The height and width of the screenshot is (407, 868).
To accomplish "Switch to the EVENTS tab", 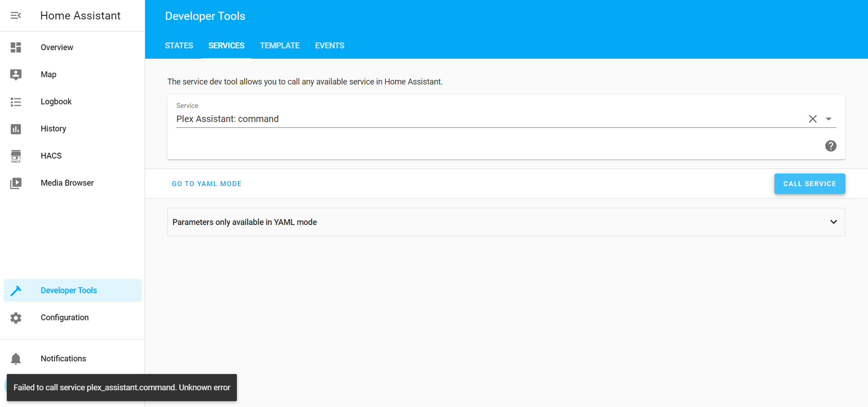I will (x=329, y=45).
